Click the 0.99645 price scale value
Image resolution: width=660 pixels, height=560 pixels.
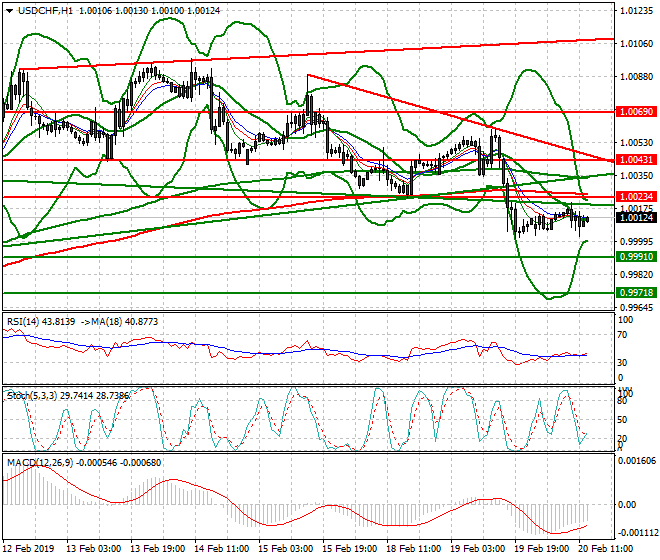pos(637,308)
